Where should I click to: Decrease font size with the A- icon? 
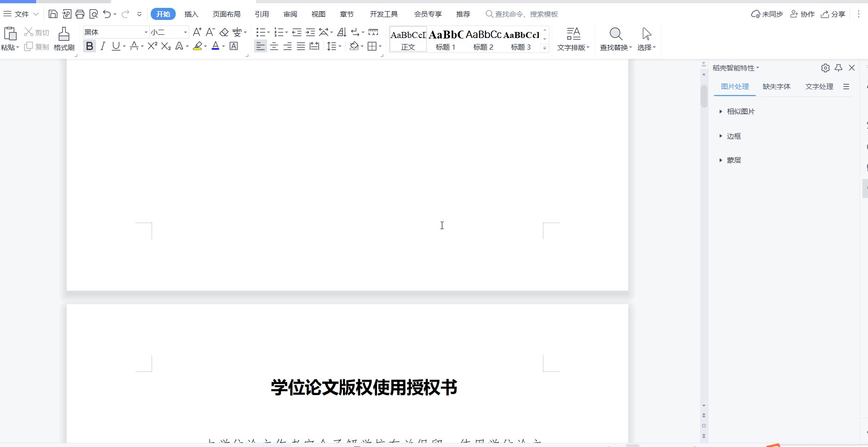[x=210, y=32]
